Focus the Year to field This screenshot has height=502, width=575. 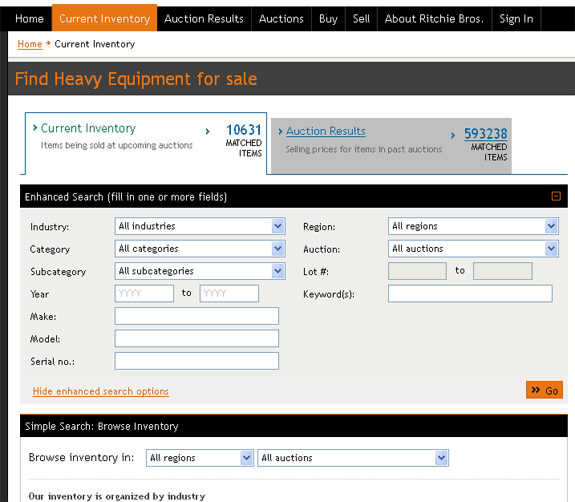229,293
